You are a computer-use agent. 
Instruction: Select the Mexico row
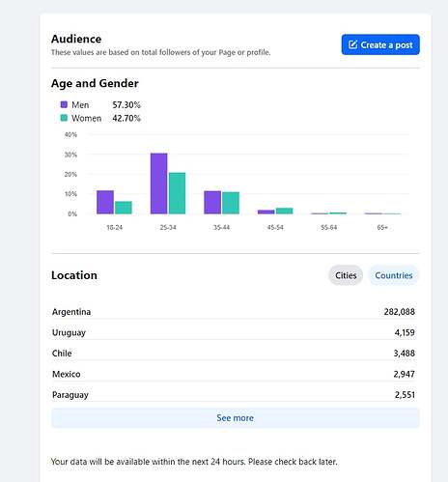(234, 374)
